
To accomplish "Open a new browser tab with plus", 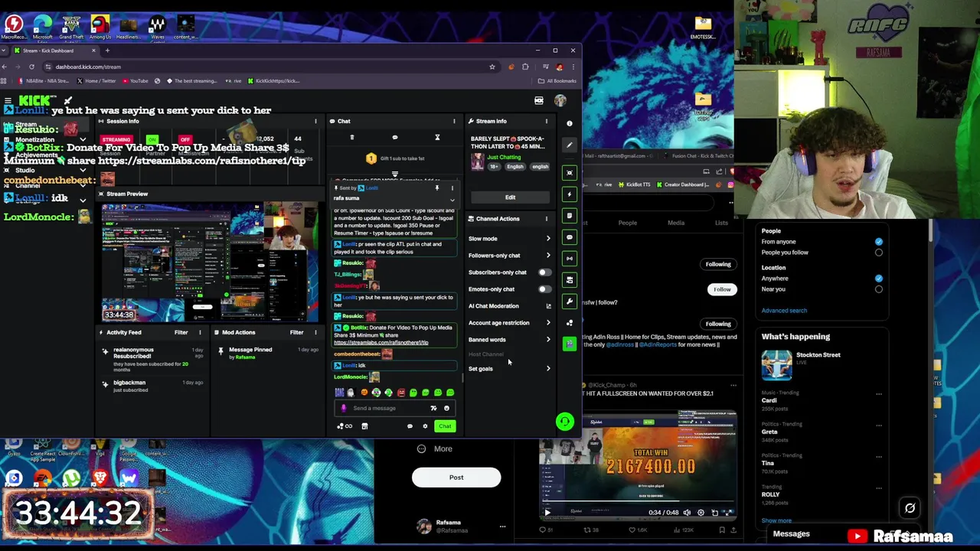I will point(107,51).
